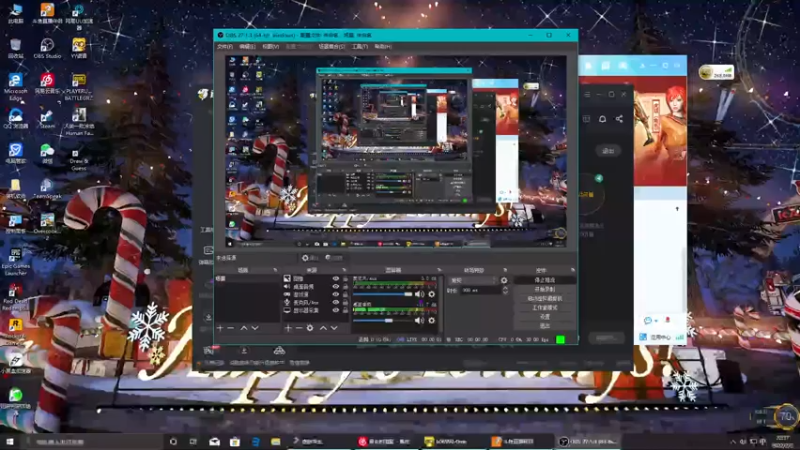Open settings gear for the upper mixer channel
Screen dimensions: 800x450
click(432, 294)
